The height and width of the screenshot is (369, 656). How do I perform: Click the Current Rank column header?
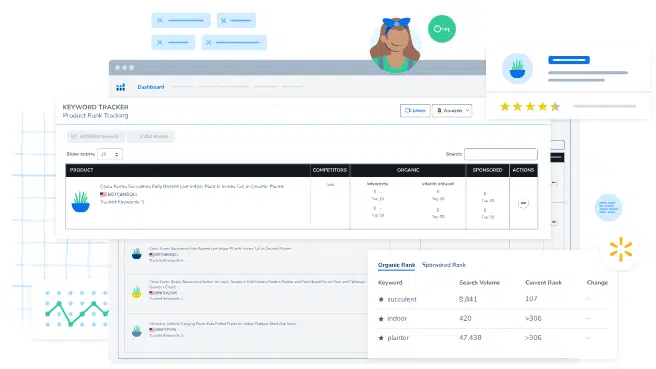543,283
